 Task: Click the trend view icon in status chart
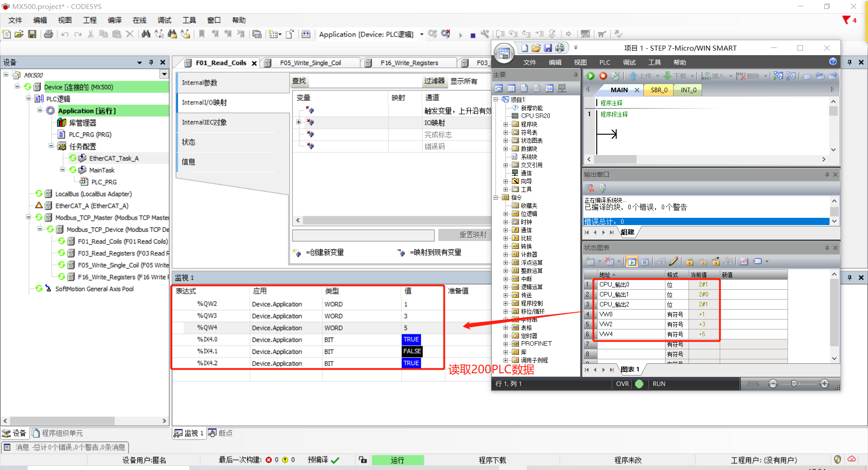click(744, 261)
